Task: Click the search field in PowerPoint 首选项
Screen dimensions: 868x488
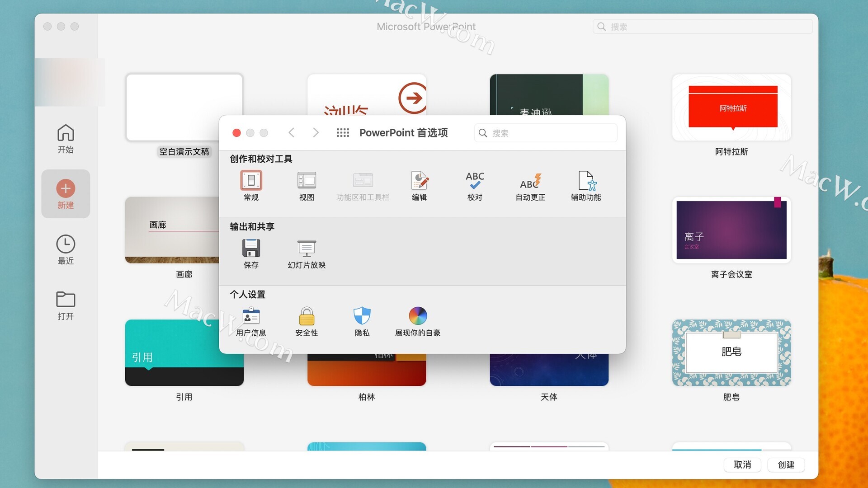Action: click(545, 133)
